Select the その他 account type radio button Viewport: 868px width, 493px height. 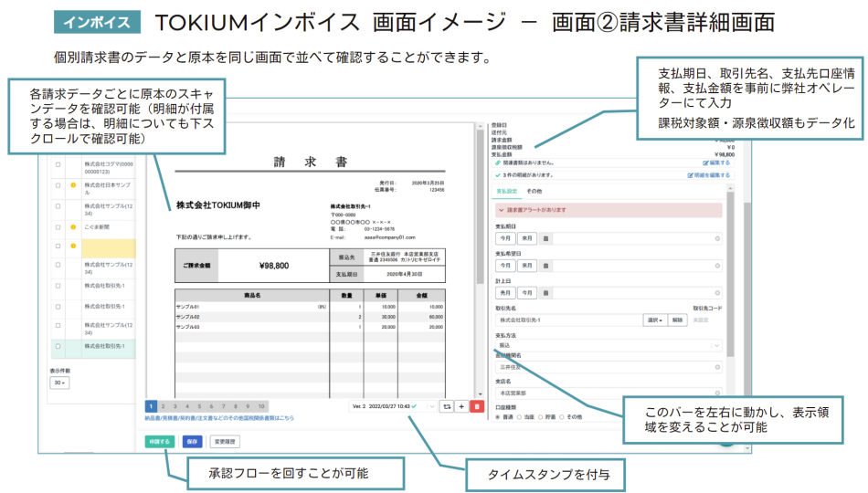click(562, 417)
